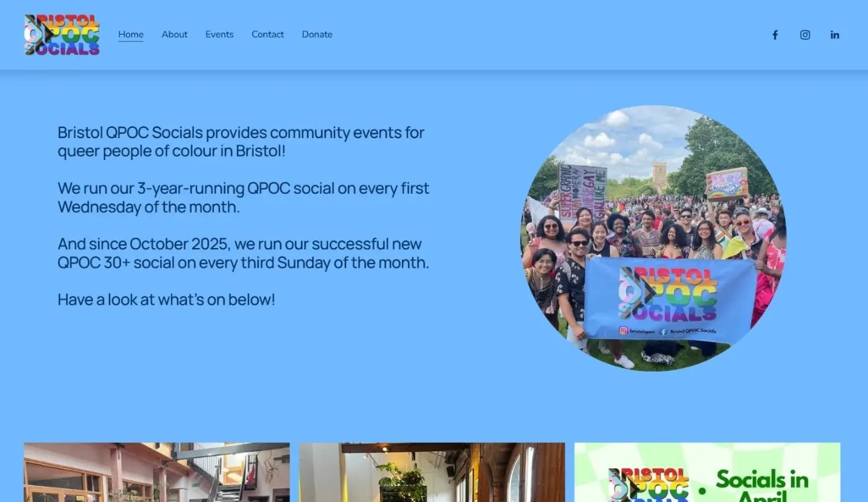Screen dimensions: 868x502
Task: Click the circular group photo with banner
Action: pyautogui.click(x=654, y=238)
